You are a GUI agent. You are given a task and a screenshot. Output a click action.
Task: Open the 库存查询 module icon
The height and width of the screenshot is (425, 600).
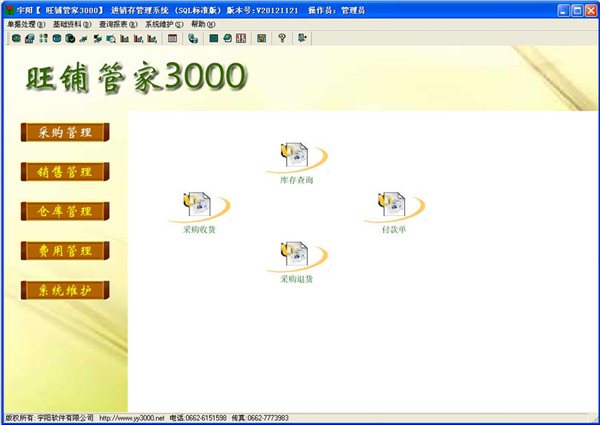pyautogui.click(x=297, y=163)
